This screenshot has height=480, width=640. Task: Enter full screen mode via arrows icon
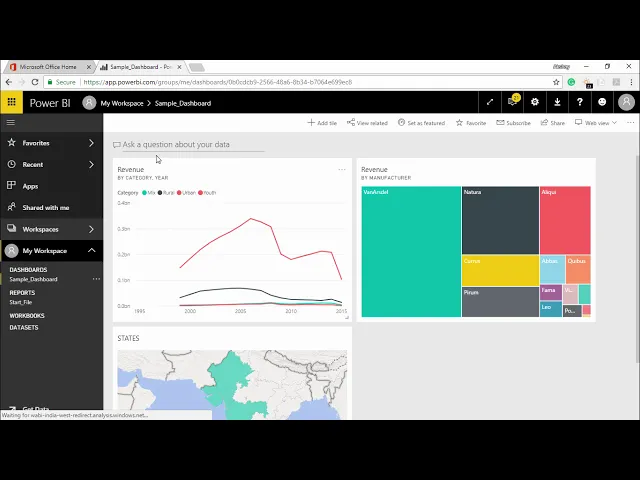click(490, 102)
